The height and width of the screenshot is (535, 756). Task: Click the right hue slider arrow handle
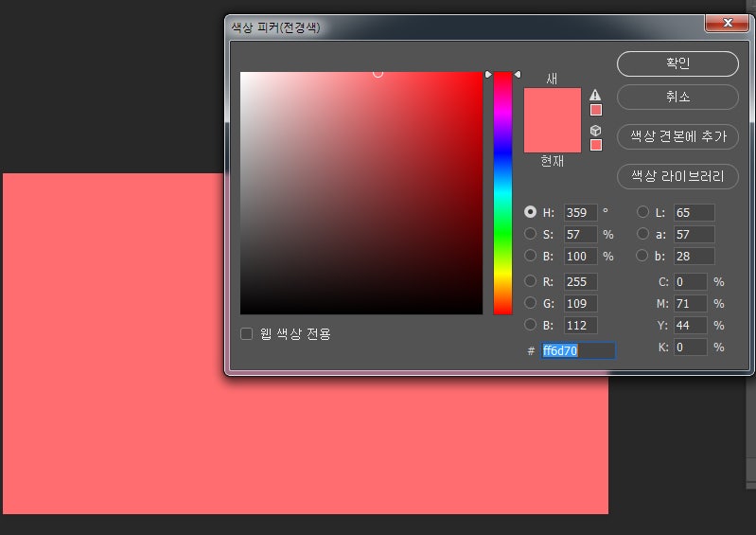[518, 74]
